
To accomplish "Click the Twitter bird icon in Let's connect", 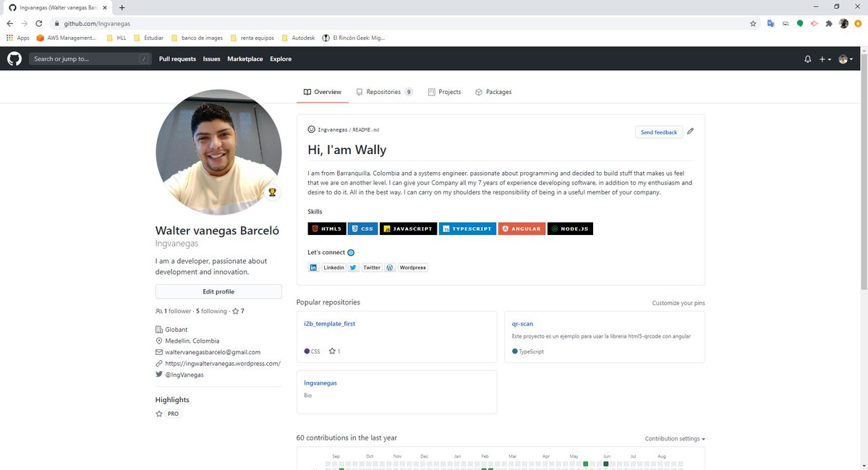I will [353, 268].
